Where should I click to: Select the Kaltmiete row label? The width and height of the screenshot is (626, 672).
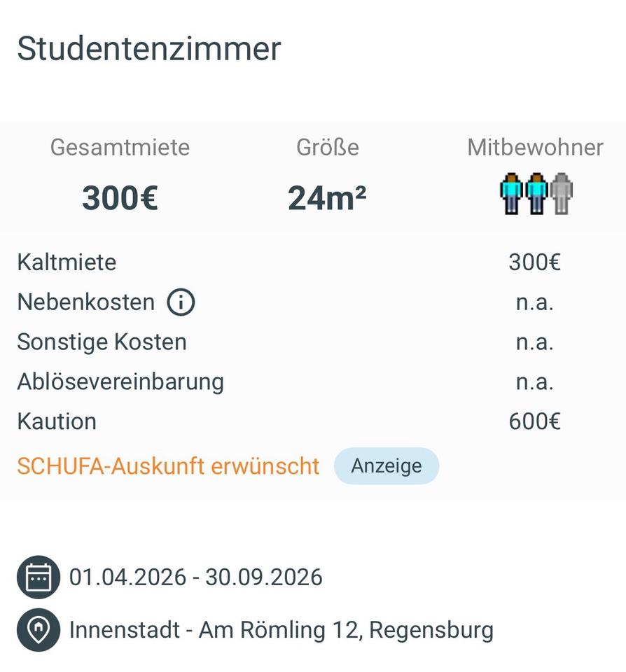(x=67, y=262)
